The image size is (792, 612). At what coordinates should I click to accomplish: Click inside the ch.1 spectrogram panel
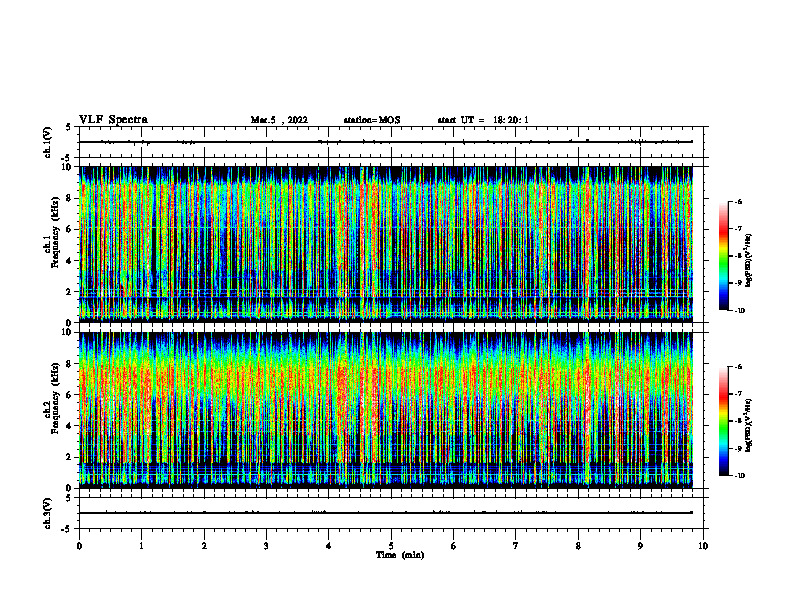tap(386, 244)
